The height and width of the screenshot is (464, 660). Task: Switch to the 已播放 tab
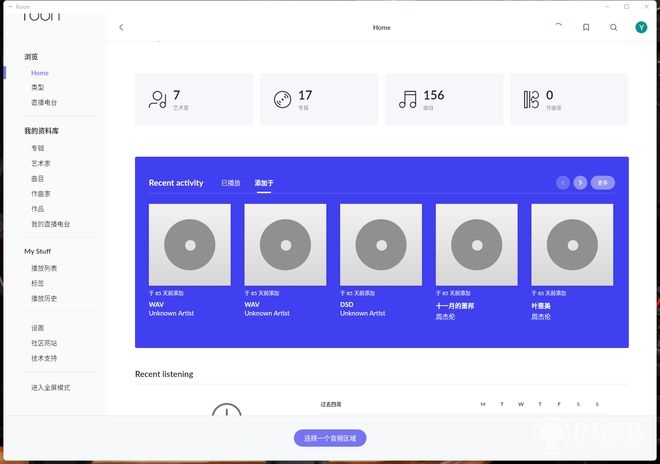click(231, 183)
